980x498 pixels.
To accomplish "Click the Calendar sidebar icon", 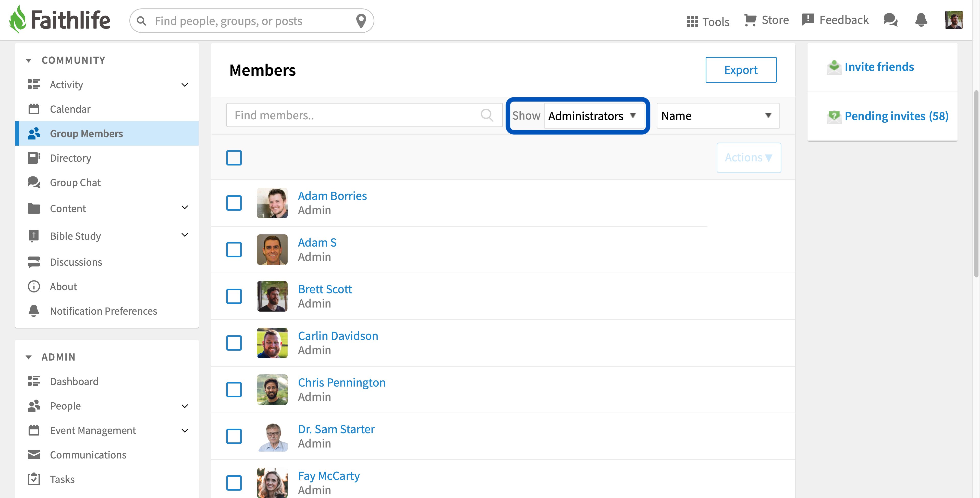I will click(34, 109).
